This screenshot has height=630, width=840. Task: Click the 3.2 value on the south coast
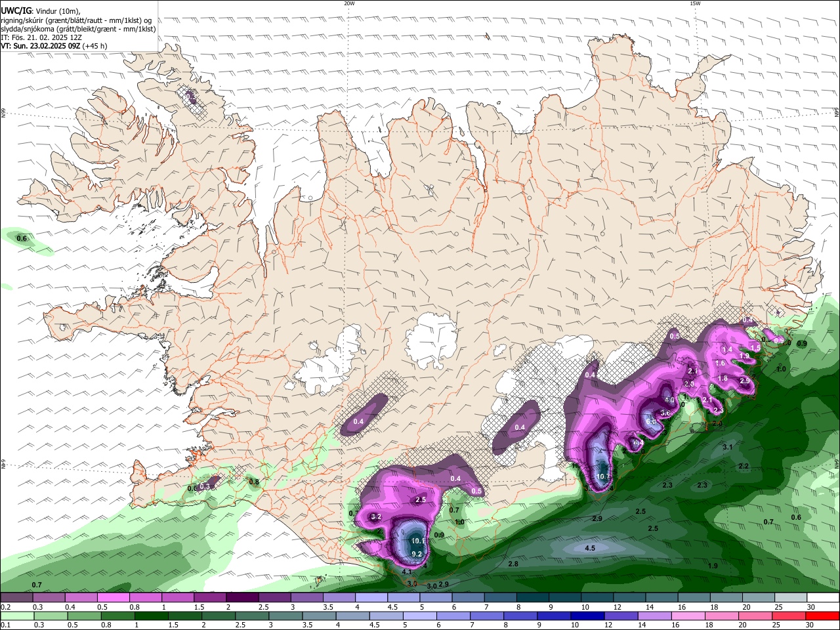point(376,516)
